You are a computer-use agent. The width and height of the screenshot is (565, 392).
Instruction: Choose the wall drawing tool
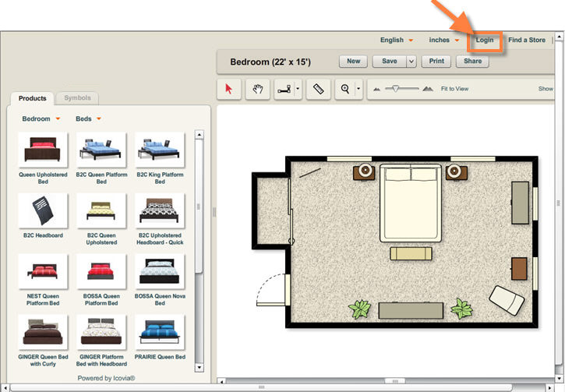coord(284,90)
